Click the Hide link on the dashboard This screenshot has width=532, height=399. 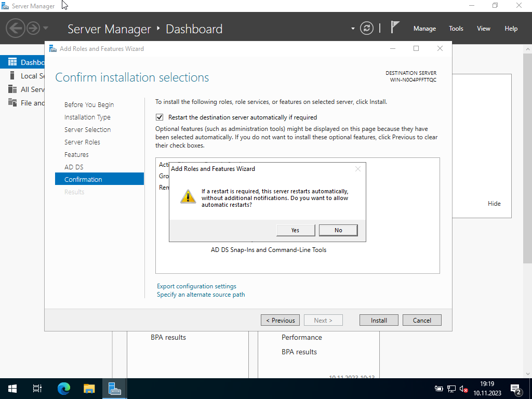point(494,204)
